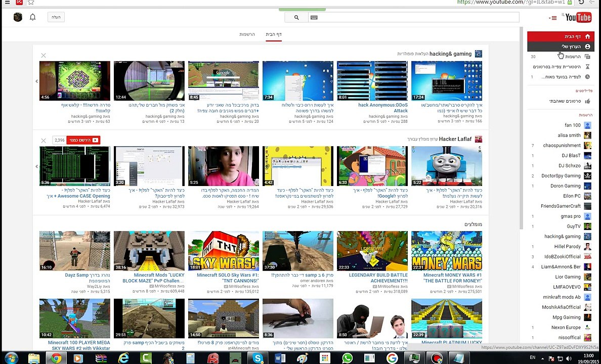Open Internet Explorer from the taskbar

click(123, 358)
